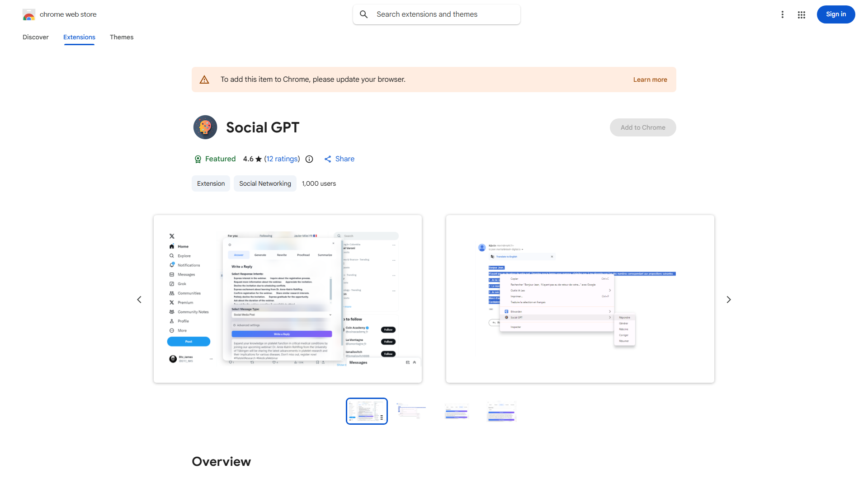Click the search magnifier icon

tap(363, 14)
